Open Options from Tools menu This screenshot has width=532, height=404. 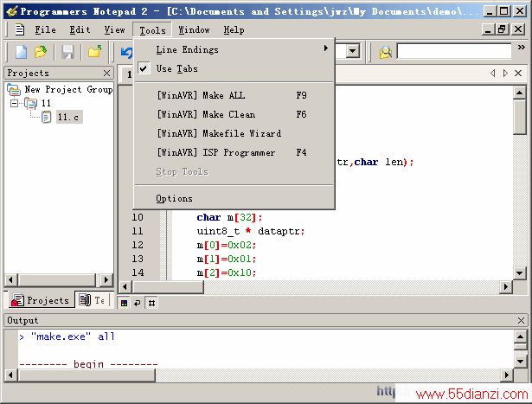click(234, 198)
